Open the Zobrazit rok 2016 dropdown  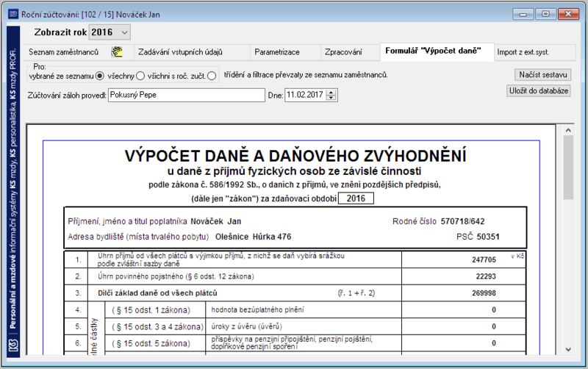pos(110,32)
